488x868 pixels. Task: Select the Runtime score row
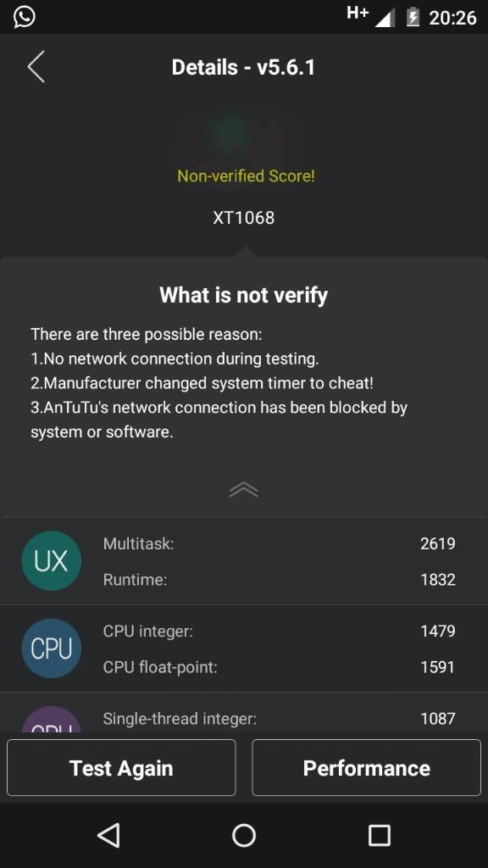click(x=279, y=580)
